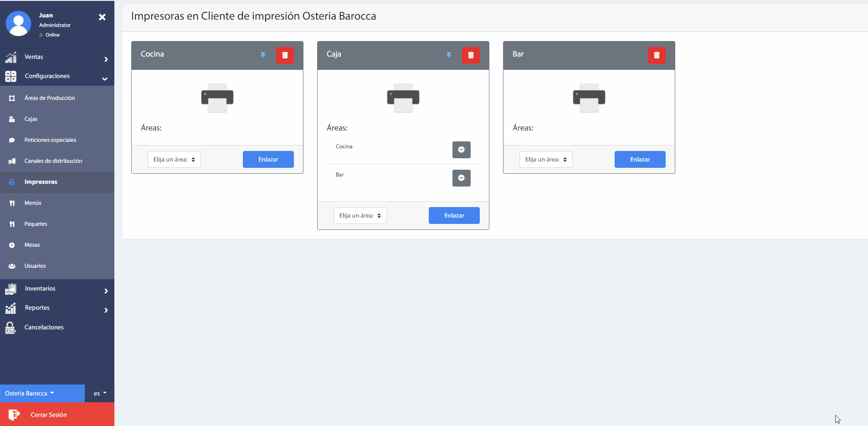The width and height of the screenshot is (868, 426).
Task: Delete the Caja printer with trash icon
Action: tap(471, 55)
